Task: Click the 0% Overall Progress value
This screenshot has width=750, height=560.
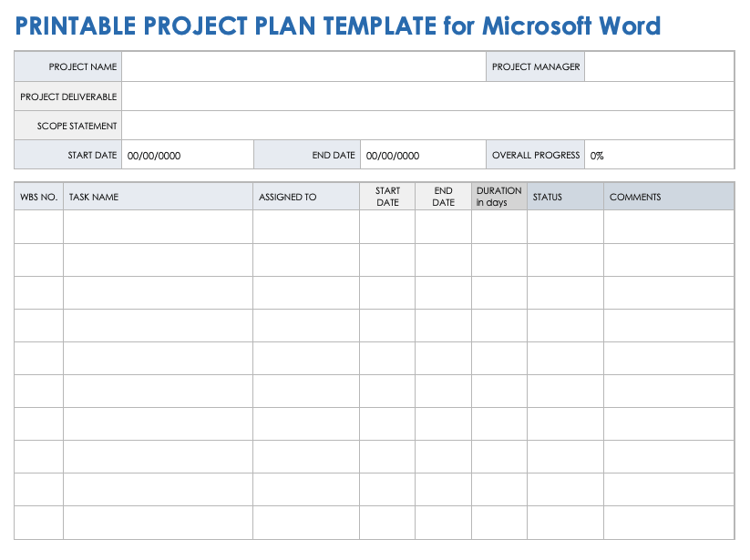Action: [x=597, y=156]
